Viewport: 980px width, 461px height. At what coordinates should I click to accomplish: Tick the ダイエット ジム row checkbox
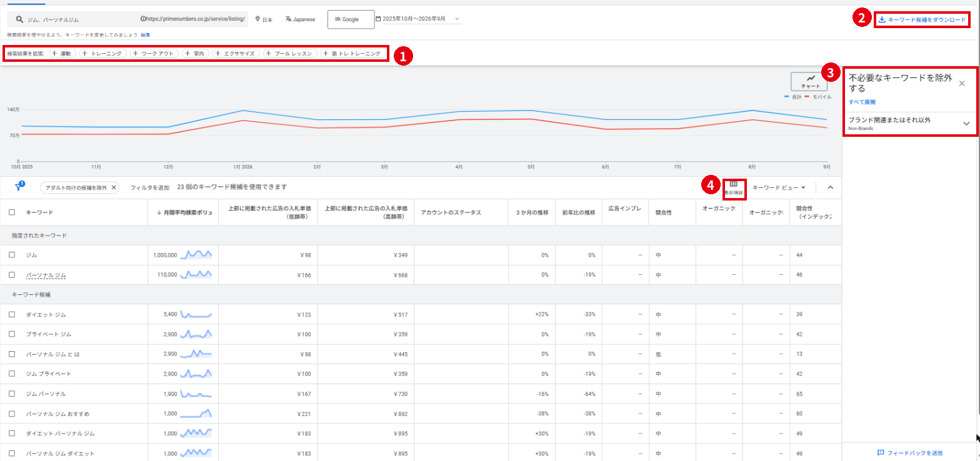(12, 314)
